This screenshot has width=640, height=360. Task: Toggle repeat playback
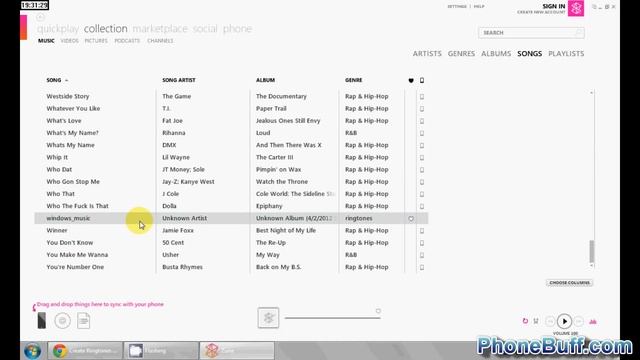(525, 321)
